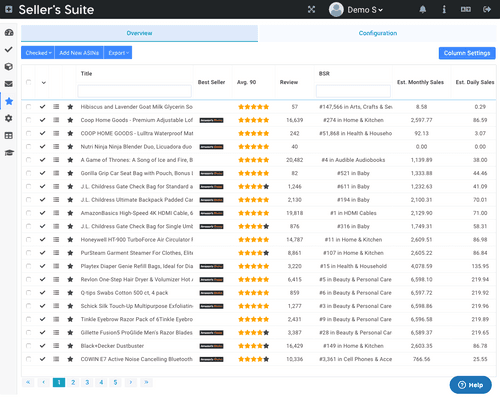Switch to the Configuration tab
The height and width of the screenshot is (399, 500).
(x=378, y=33)
